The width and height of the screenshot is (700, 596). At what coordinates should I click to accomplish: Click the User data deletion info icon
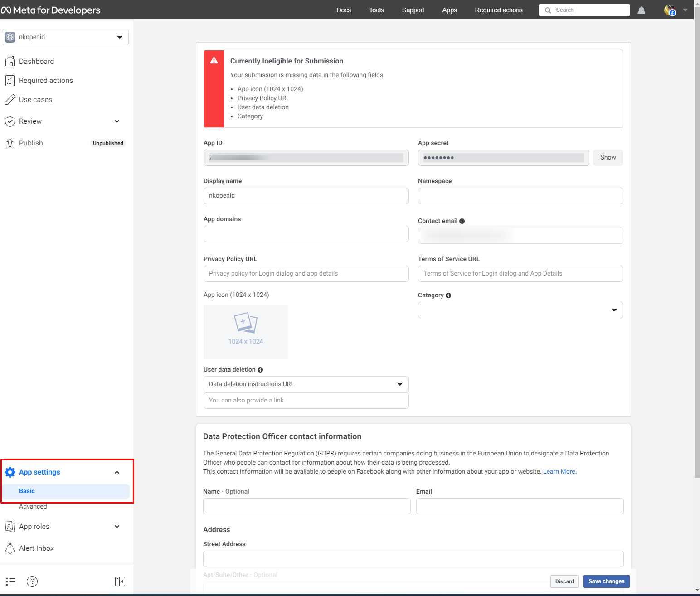260,370
